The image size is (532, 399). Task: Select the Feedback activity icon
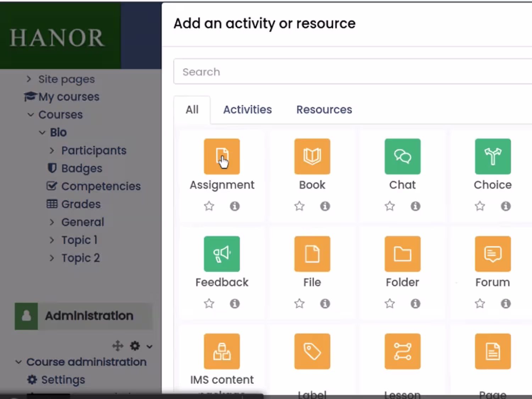click(x=222, y=254)
